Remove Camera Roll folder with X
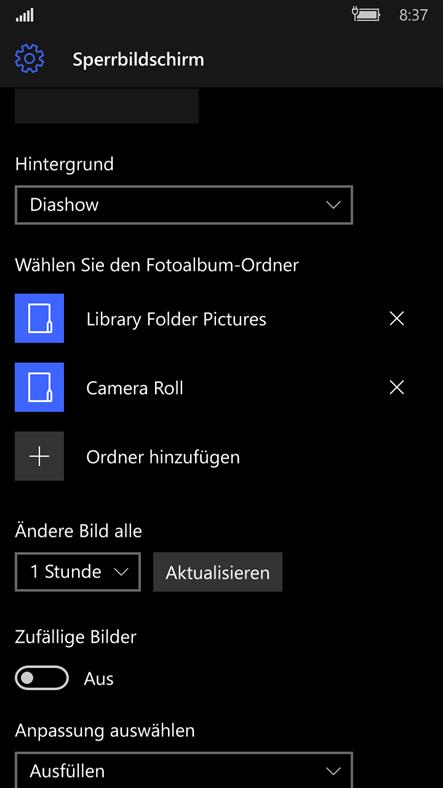 point(397,387)
